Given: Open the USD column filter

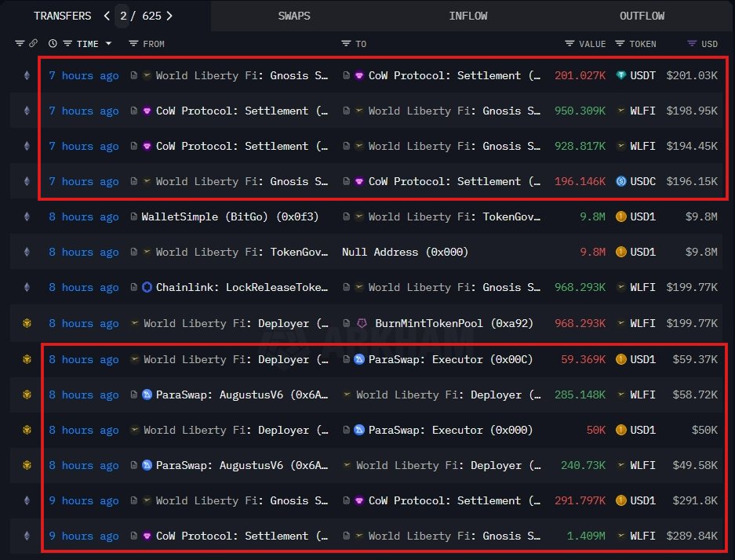Looking at the screenshot, I should click(691, 44).
